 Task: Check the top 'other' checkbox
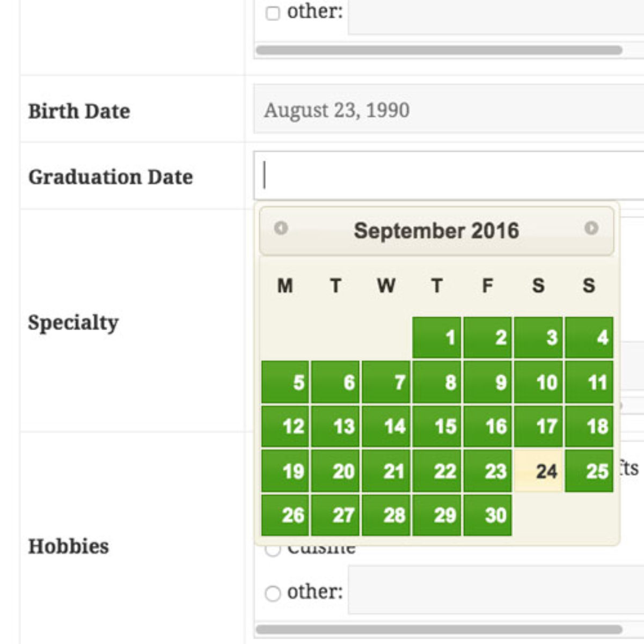point(273,13)
